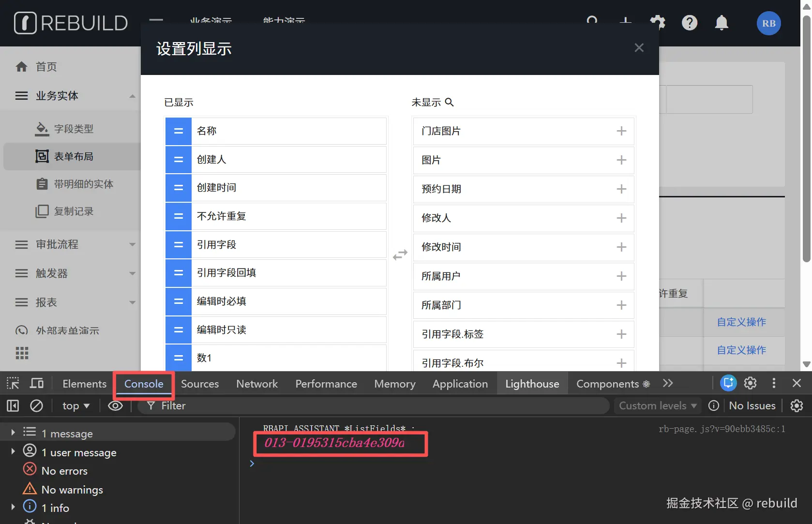Open the "top" frame context dropdown

click(x=75, y=406)
